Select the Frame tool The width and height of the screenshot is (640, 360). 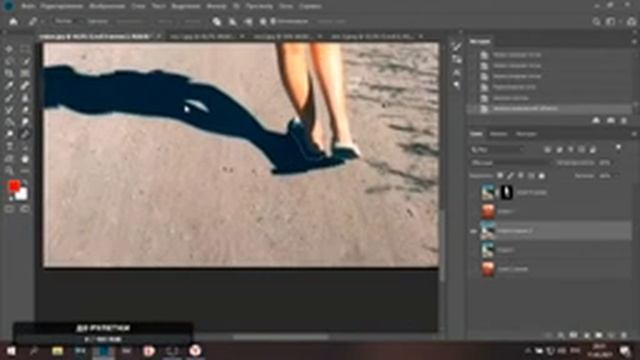click(x=25, y=73)
